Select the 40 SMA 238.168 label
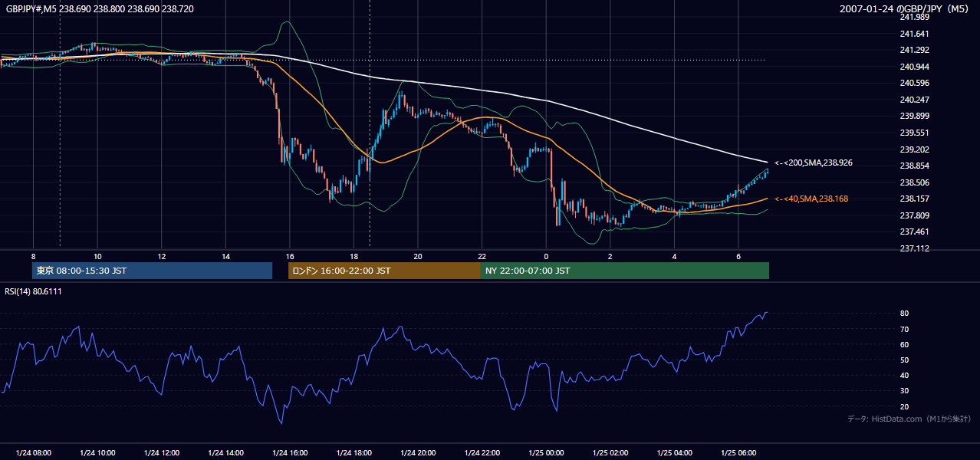The width and height of the screenshot is (980, 460). click(x=811, y=199)
